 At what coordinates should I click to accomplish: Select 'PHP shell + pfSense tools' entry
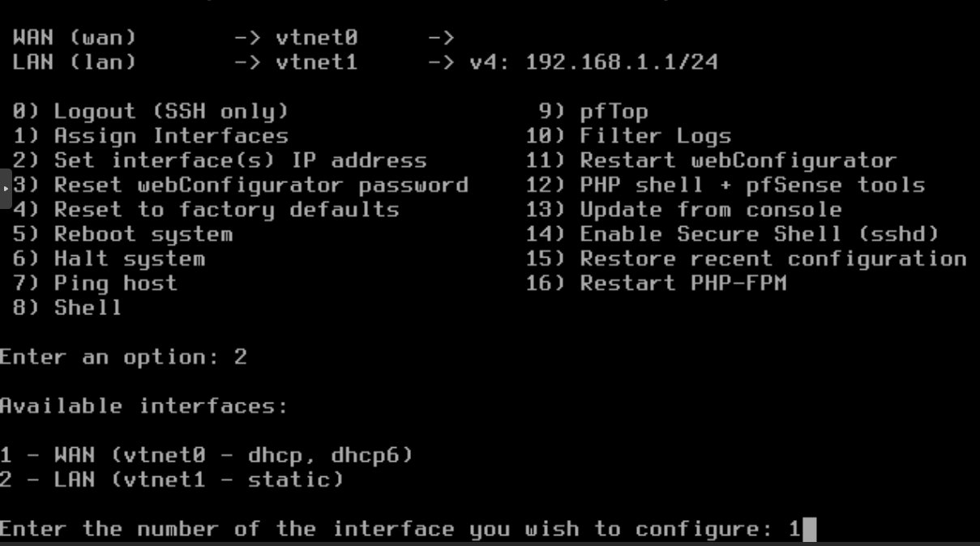pos(751,185)
